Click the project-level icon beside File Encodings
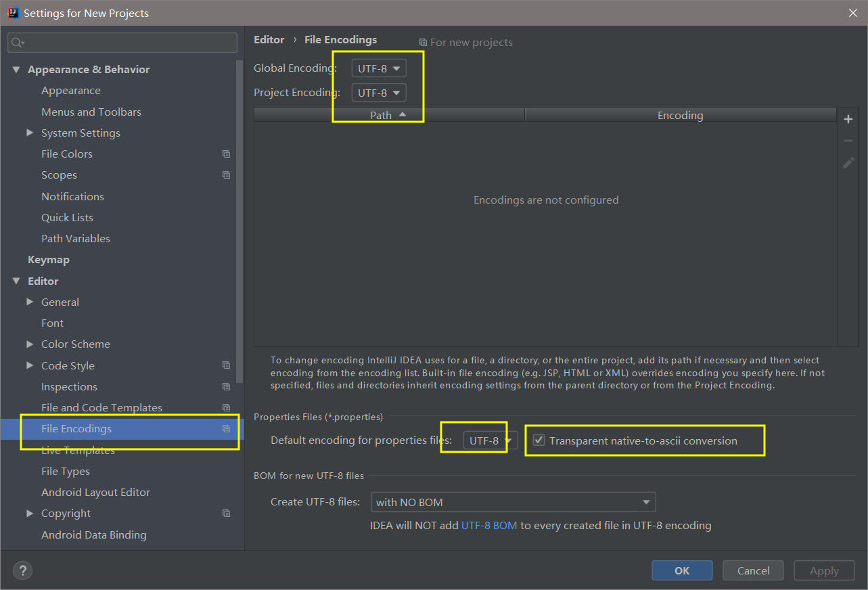The width and height of the screenshot is (868, 590). [226, 429]
